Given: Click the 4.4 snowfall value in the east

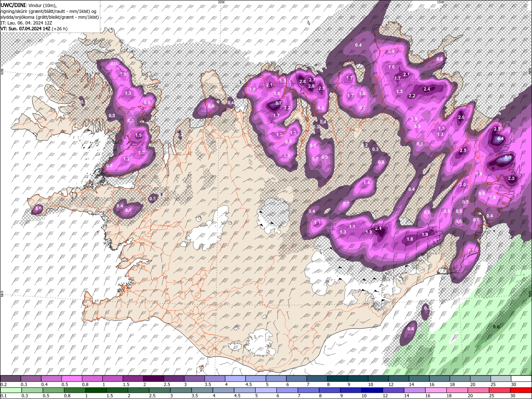Looking at the screenshot, I should point(500,139).
